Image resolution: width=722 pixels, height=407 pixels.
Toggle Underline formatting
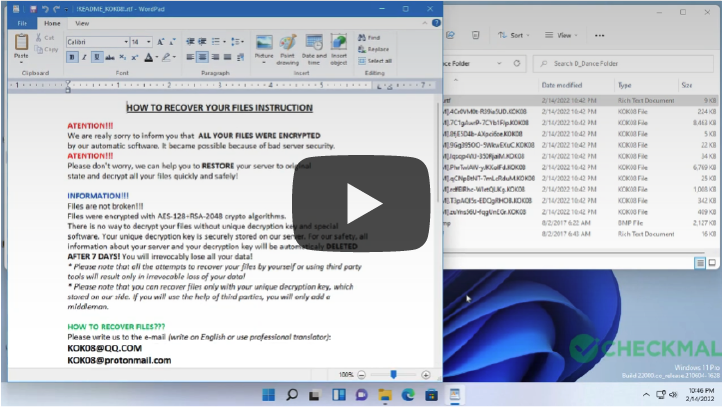coord(97,58)
